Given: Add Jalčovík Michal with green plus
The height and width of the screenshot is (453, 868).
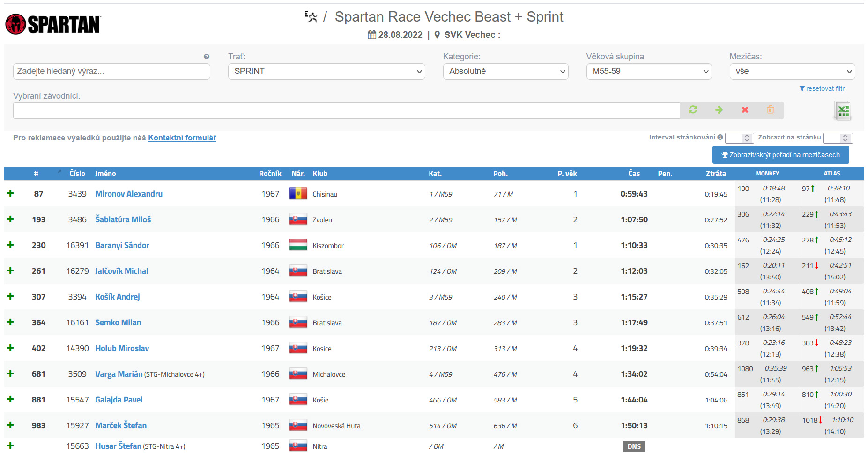Looking at the screenshot, I should pyautogui.click(x=10, y=270).
